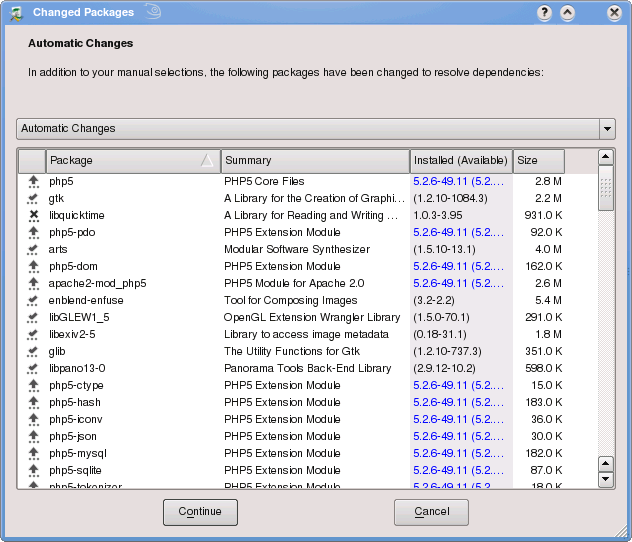Click the 5.4 M size value
The image size is (632, 542).
point(548,301)
